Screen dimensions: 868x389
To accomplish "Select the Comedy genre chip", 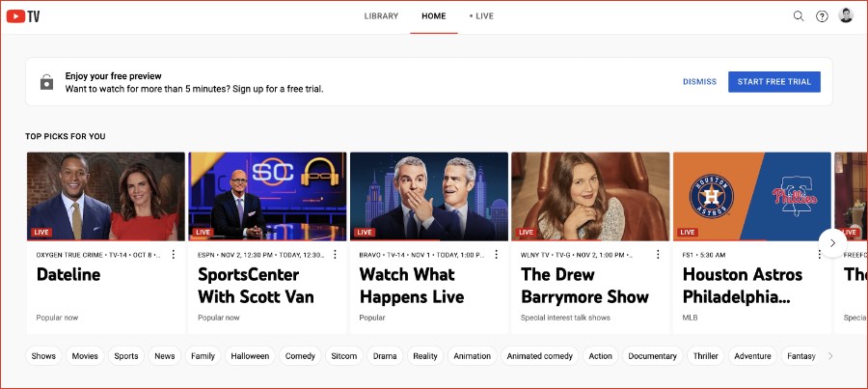I will [300, 356].
